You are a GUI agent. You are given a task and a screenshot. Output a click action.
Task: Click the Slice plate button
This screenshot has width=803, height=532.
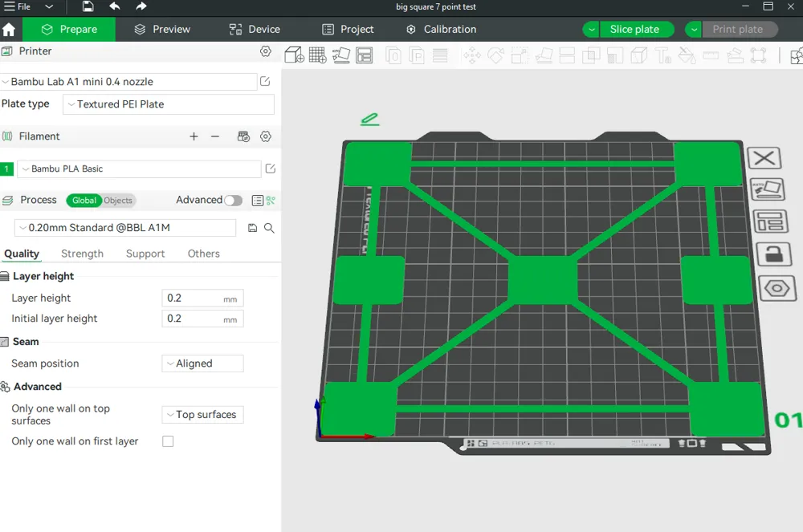tap(637, 29)
